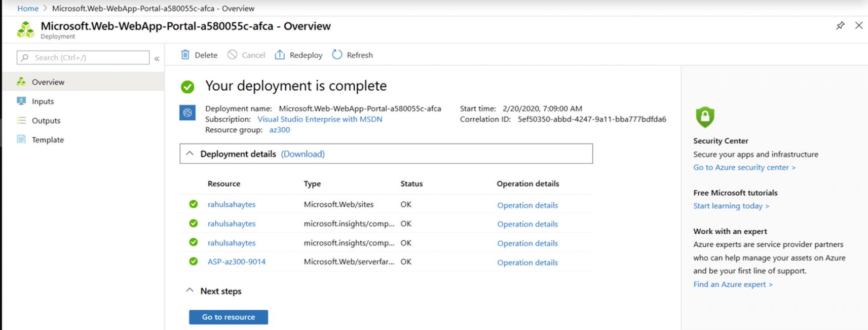Collapse the Deployment details section chevron
Viewport: 868px width, 330px height.
pos(190,153)
